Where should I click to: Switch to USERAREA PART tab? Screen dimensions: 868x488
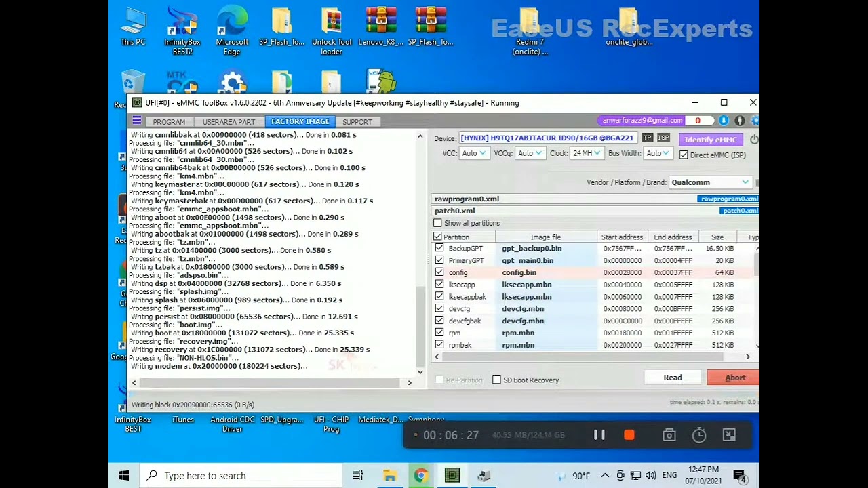(x=229, y=122)
